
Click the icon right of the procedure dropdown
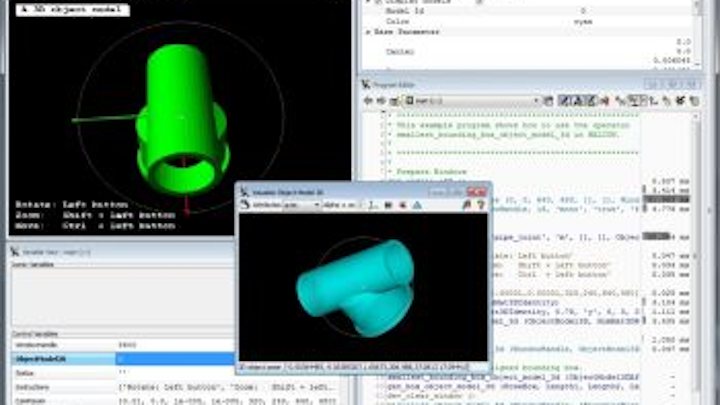click(x=548, y=101)
